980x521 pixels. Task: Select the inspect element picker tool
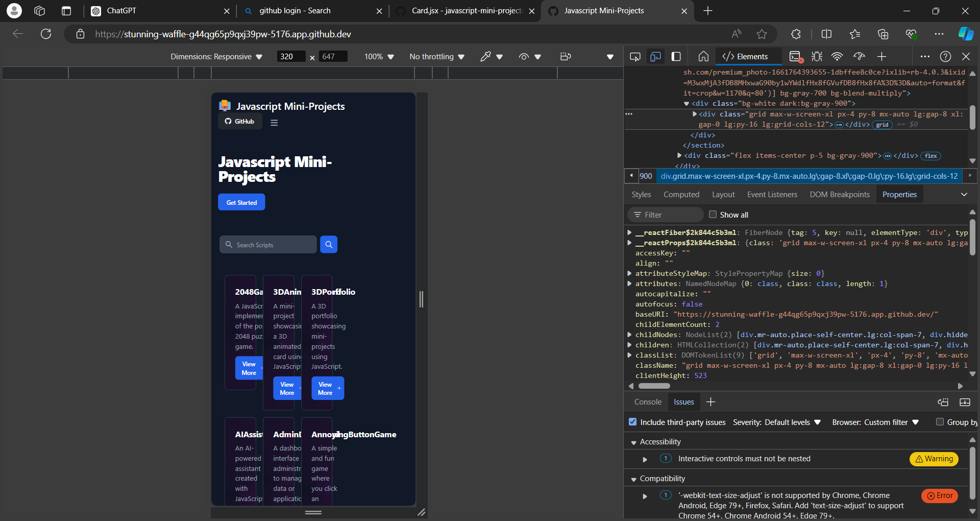(635, 57)
